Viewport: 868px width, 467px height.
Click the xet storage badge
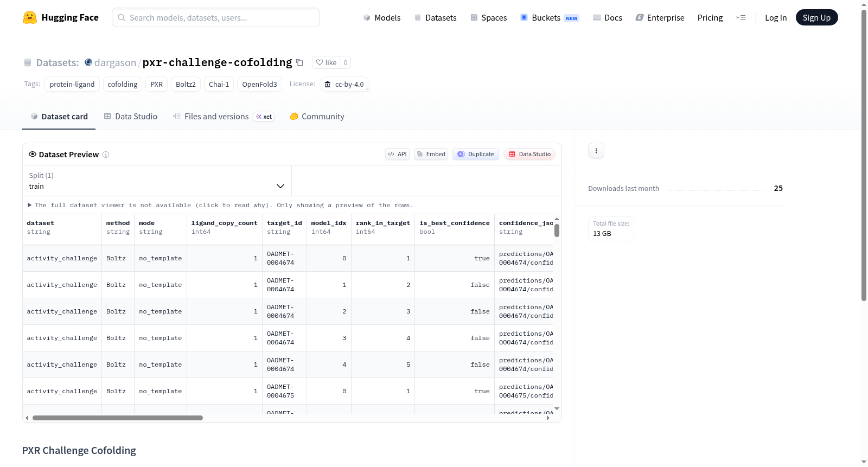pos(264,117)
